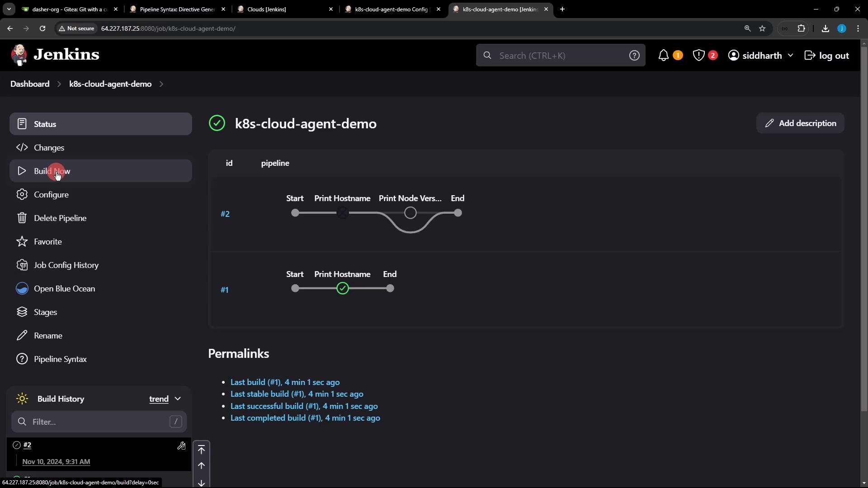The image size is (868, 488).
Task: Click the page vertical scrollbar
Action: tap(864, 226)
